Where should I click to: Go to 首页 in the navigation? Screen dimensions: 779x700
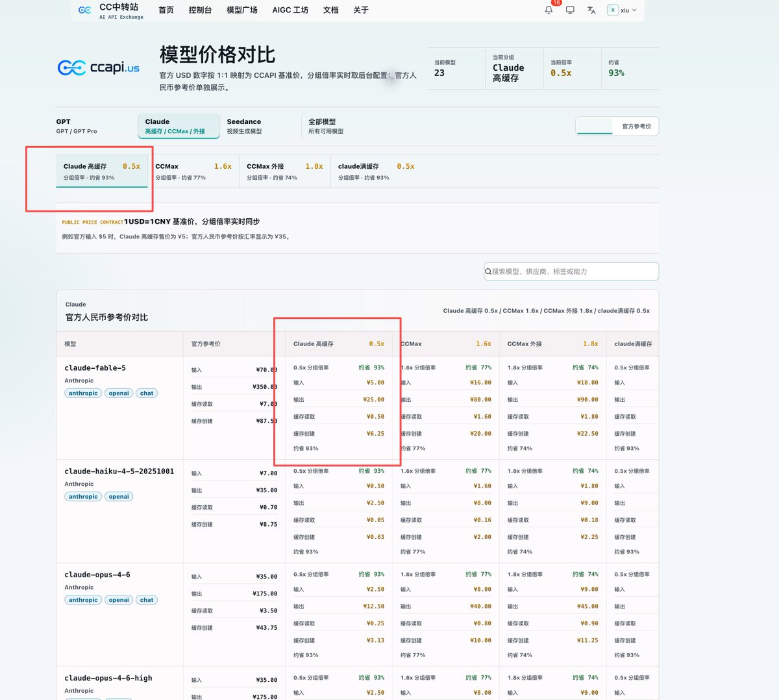point(166,10)
